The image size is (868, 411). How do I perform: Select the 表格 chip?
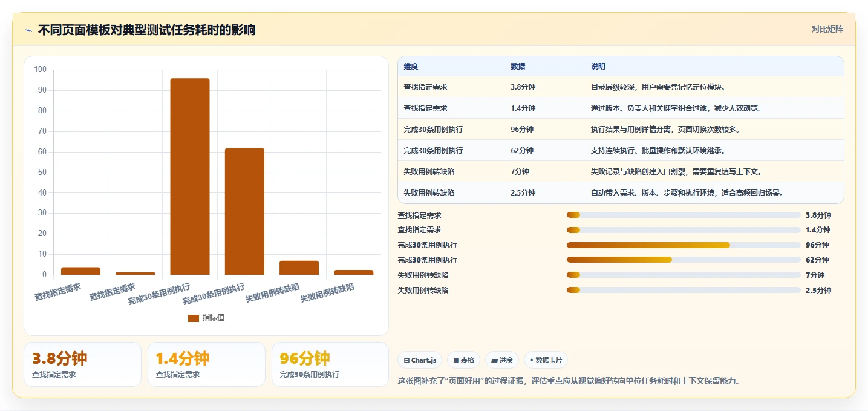[463, 360]
